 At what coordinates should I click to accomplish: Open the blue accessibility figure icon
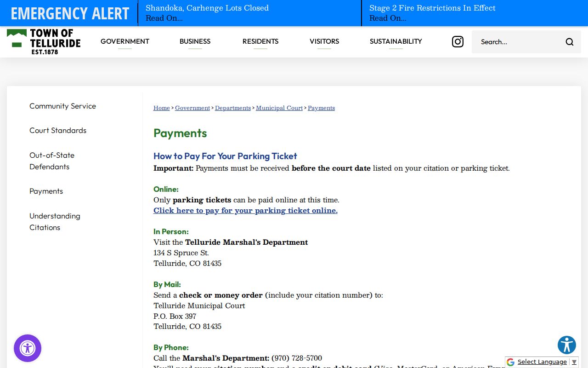pos(567,345)
